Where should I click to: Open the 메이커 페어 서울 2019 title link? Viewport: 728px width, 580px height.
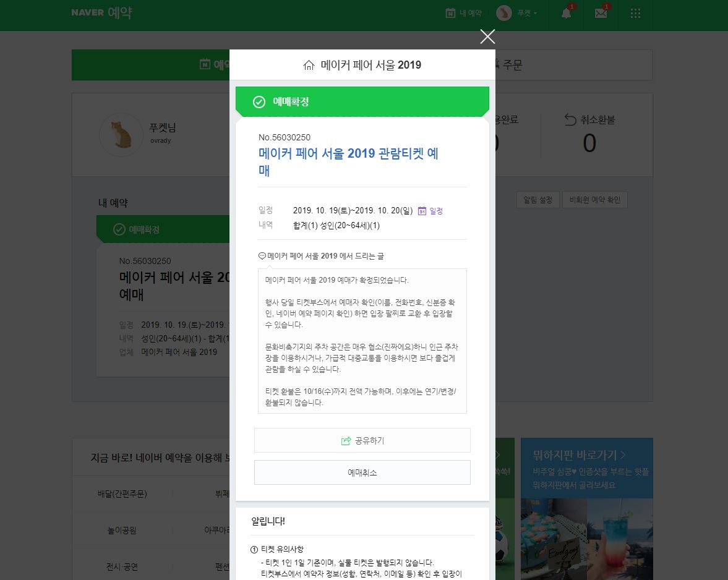(x=370, y=65)
